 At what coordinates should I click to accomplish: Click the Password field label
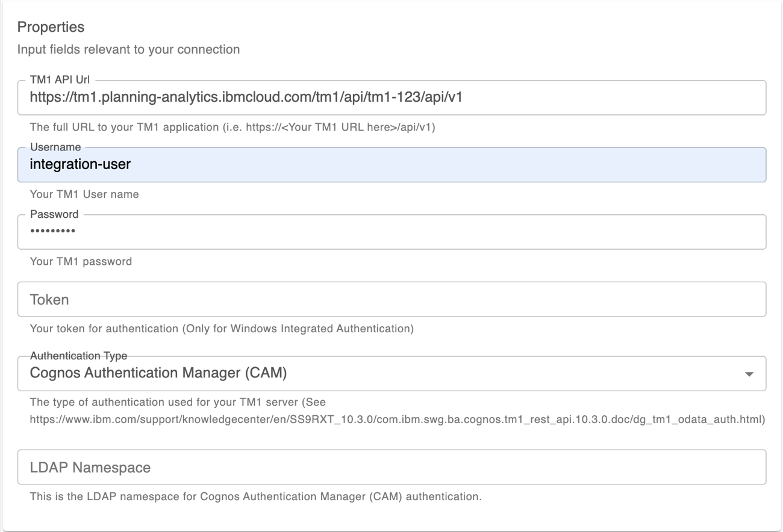[x=53, y=214]
